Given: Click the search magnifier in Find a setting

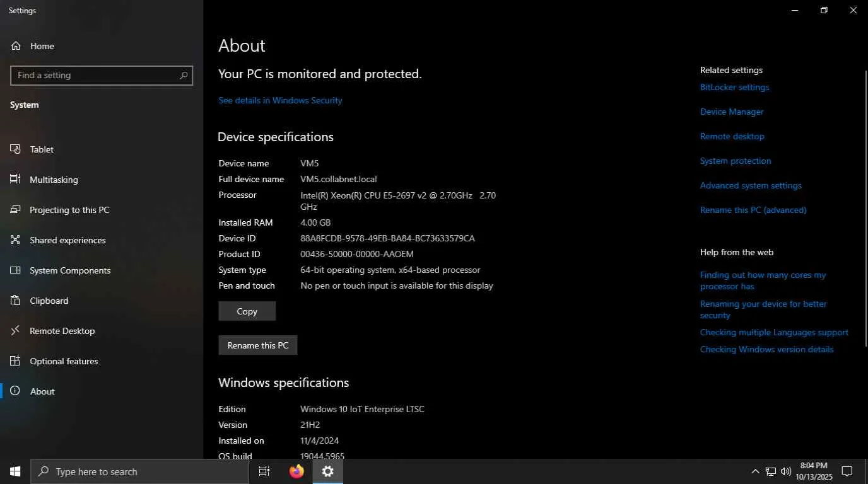Looking at the screenshot, I should point(184,76).
